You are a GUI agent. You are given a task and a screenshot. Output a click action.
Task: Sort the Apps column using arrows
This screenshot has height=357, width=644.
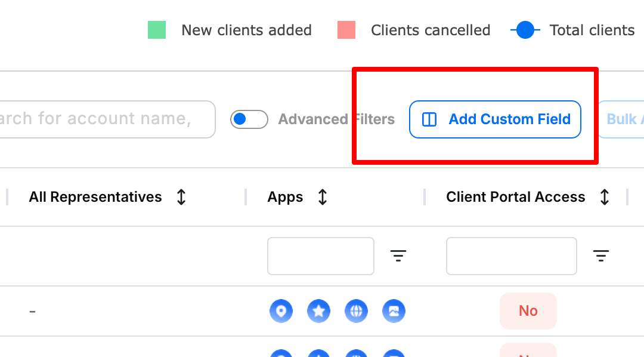coord(323,197)
